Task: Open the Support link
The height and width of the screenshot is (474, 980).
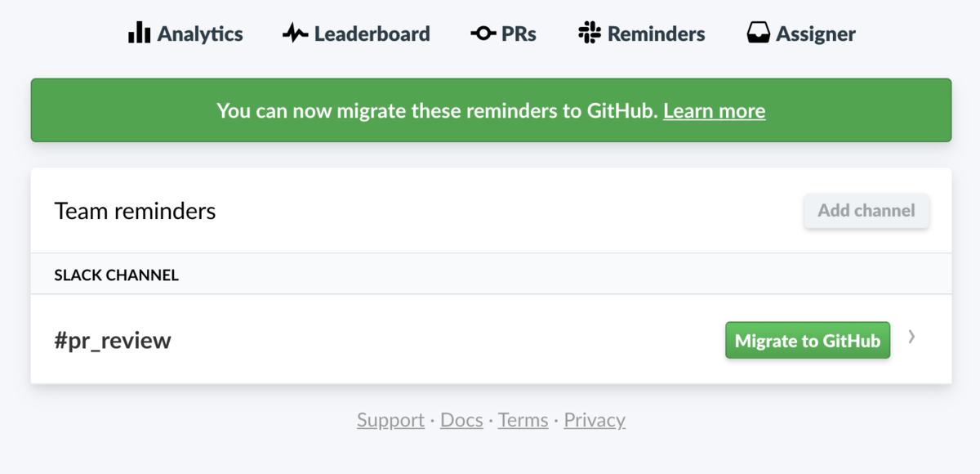Action: 390,419
